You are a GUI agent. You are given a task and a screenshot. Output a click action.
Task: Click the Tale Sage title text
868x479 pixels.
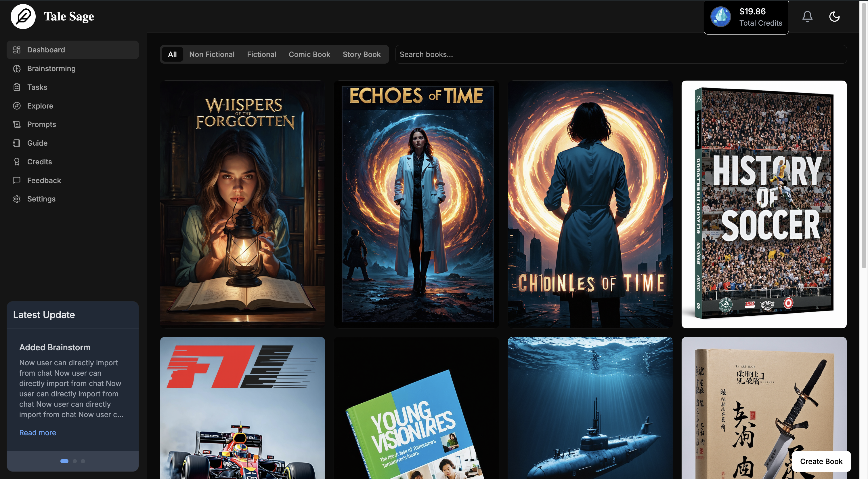[x=69, y=16]
